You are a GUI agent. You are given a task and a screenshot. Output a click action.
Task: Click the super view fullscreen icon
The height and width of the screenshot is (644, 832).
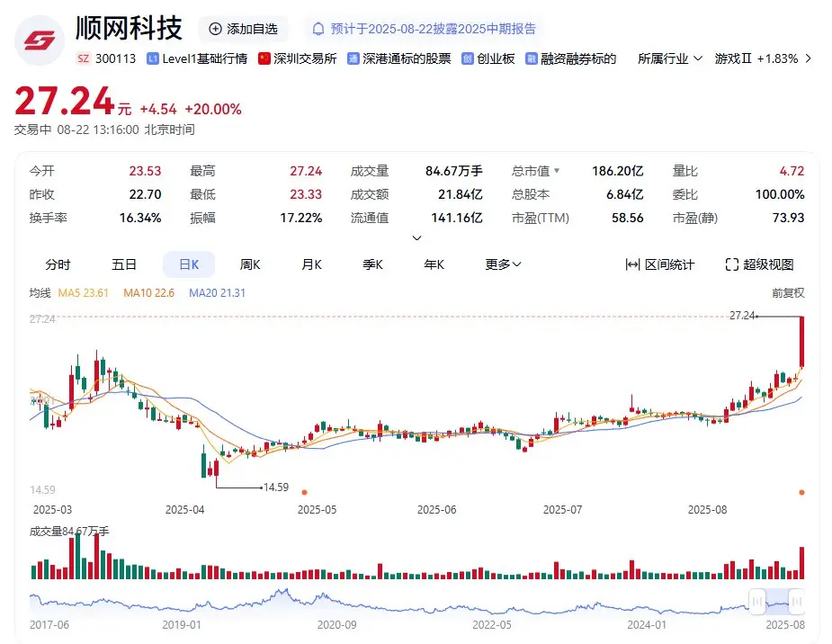pos(732,264)
